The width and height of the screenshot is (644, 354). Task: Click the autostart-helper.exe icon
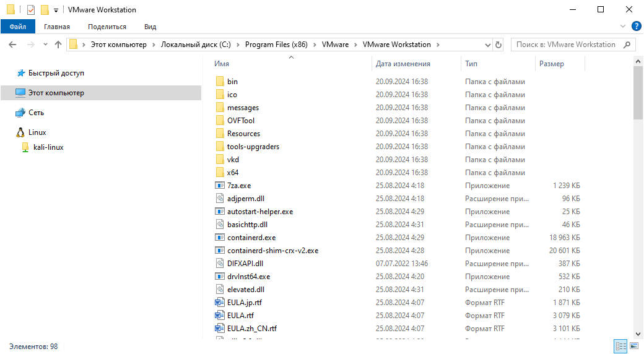[220, 212]
